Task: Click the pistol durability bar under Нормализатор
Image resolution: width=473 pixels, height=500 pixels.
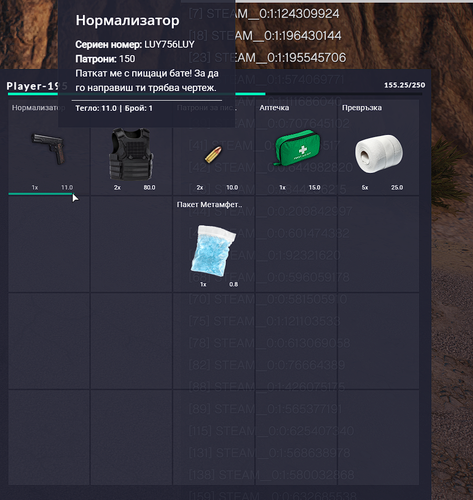Action: (x=41, y=194)
